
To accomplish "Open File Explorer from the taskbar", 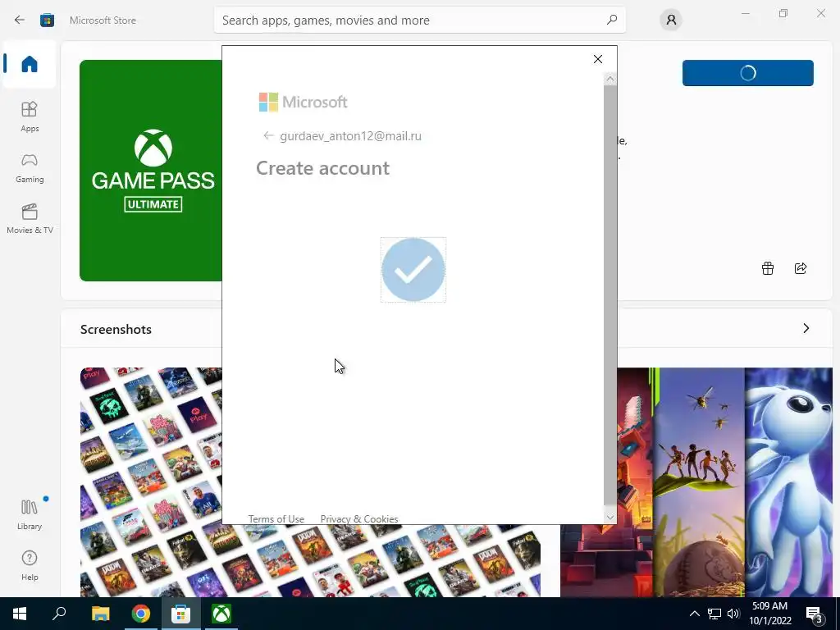I will tap(100, 614).
